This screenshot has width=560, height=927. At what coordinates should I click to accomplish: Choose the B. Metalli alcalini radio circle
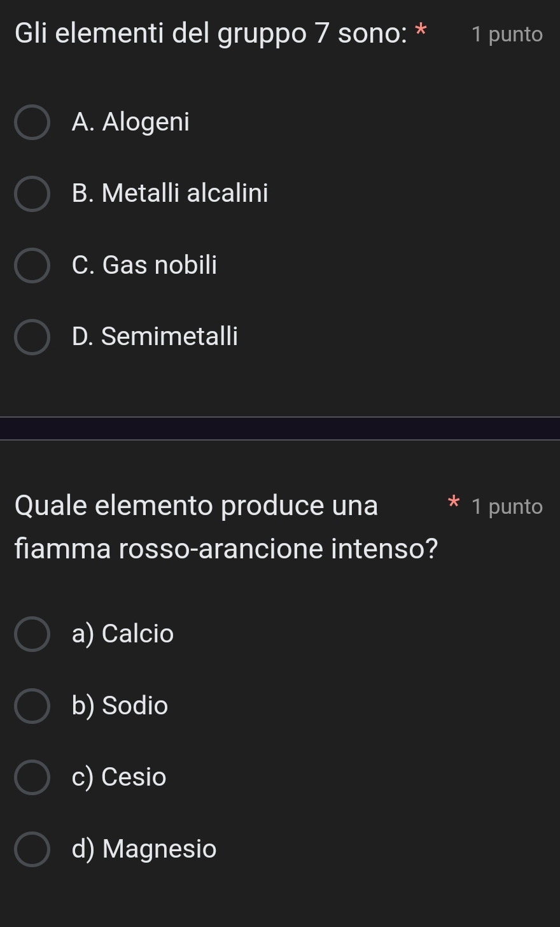pos(32,194)
